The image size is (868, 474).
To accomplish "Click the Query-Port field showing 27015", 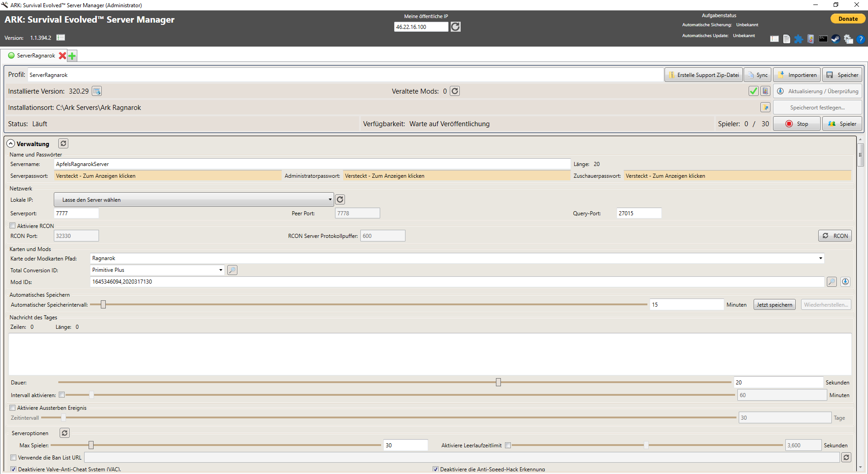I will tap(639, 213).
